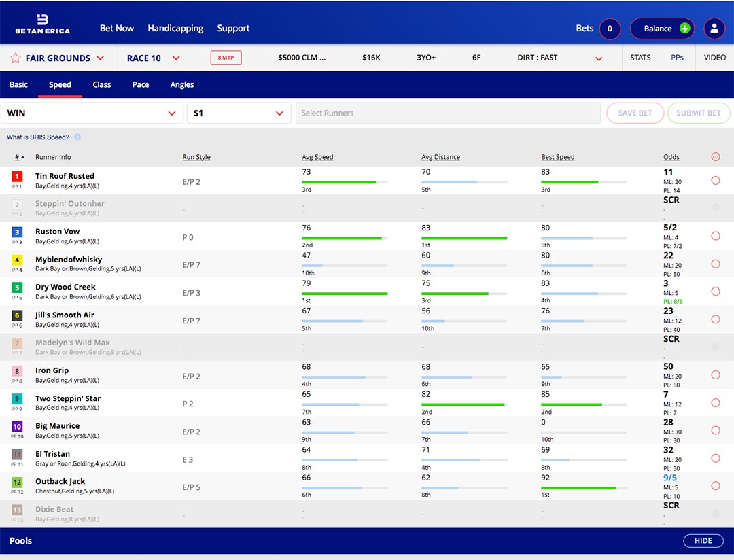The width and height of the screenshot is (734, 560).
Task: Favorite Fair Grounds with star icon
Action: pyautogui.click(x=15, y=58)
